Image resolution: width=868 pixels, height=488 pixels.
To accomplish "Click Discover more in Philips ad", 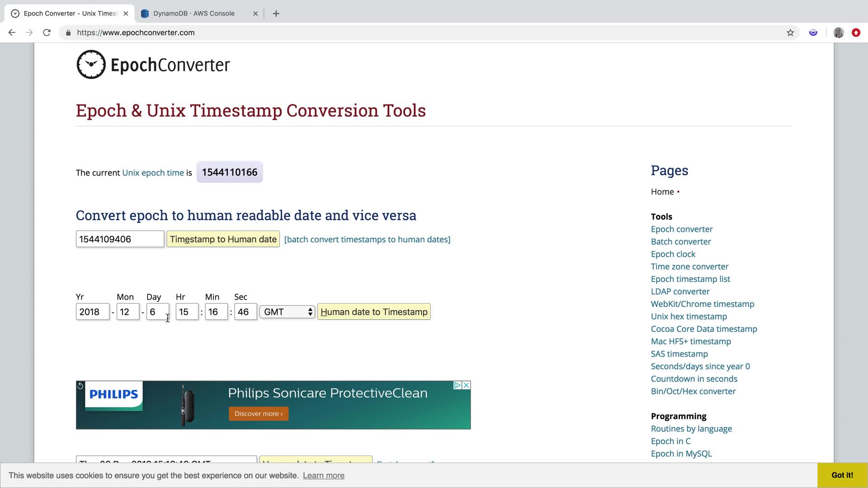I will click(x=258, y=413).
